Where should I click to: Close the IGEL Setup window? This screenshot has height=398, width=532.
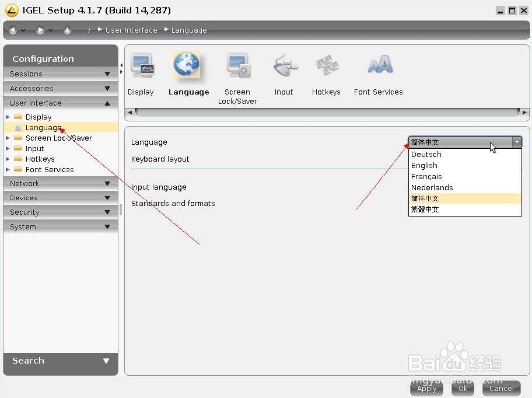(524, 11)
